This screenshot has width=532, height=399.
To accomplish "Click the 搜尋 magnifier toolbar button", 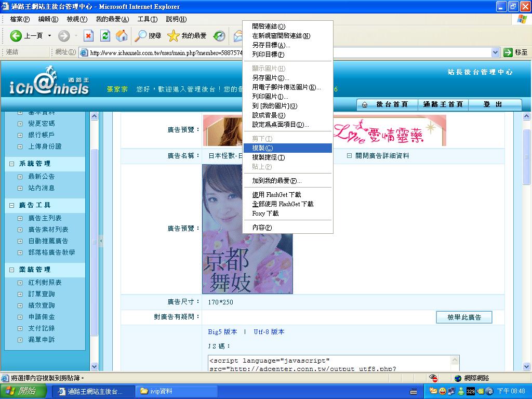I will (x=148, y=36).
